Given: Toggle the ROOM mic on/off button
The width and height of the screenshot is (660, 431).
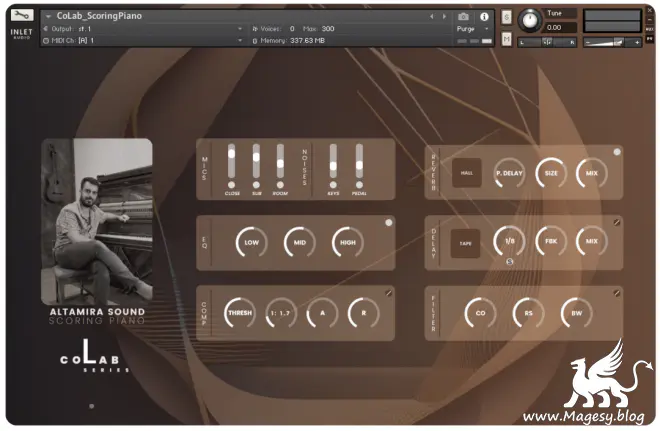Looking at the screenshot, I should coord(280,185).
